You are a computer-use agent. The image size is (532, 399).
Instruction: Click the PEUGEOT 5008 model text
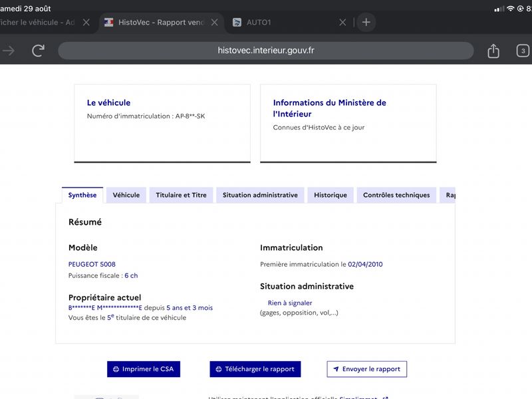pos(92,264)
